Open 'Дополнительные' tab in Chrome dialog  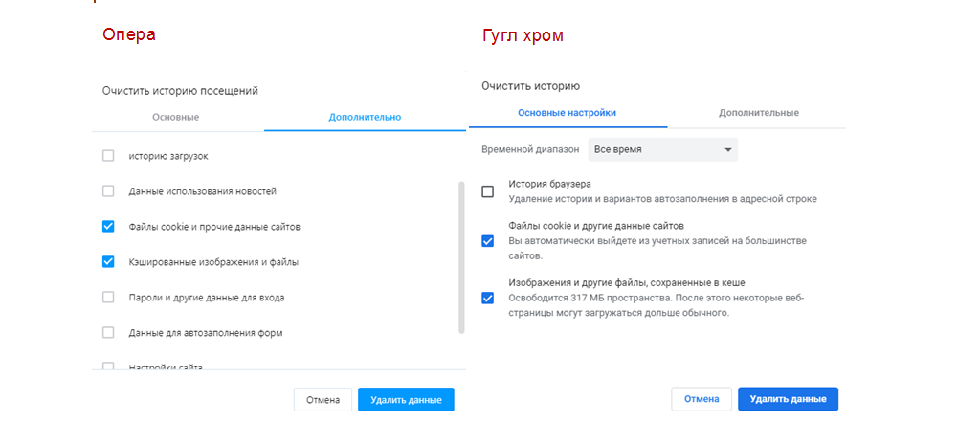[759, 113]
